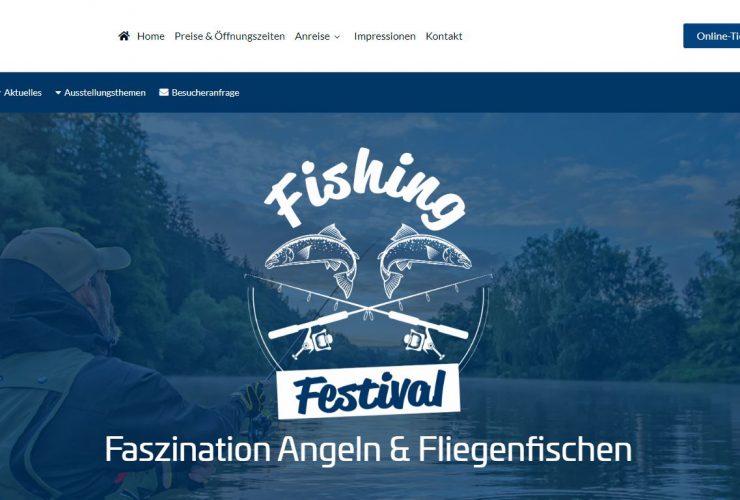The image size is (740, 500).
Task: Select the Anreise menu item
Action: click(312, 36)
